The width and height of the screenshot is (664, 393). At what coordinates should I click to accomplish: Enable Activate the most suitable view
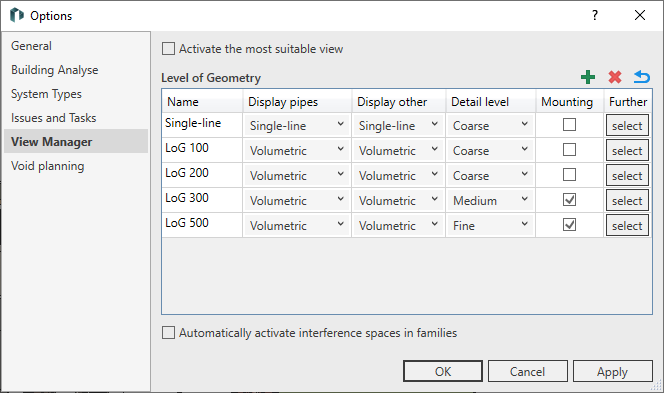169,49
